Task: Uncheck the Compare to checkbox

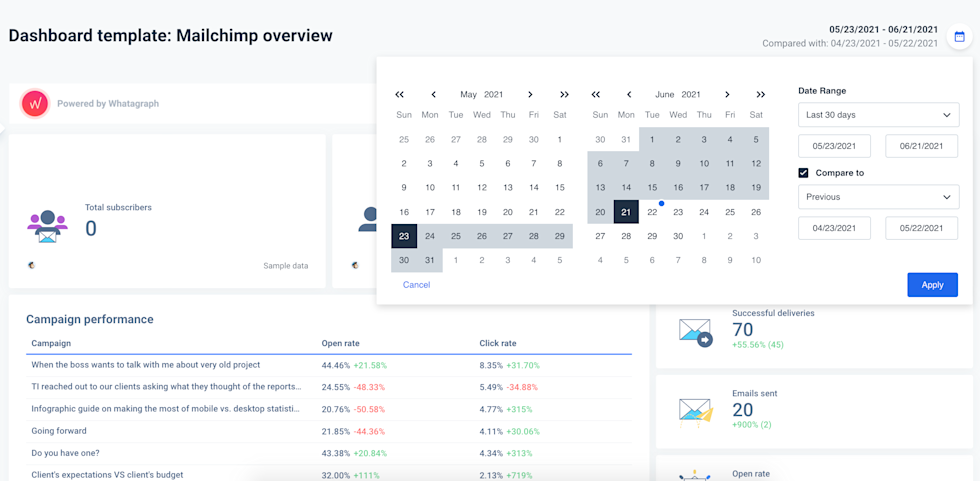Action: tap(804, 172)
